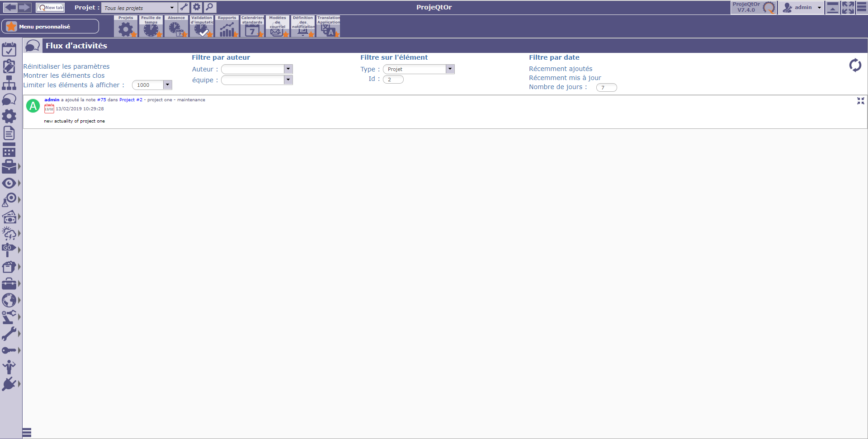Open the Absence shortcut
The height and width of the screenshot is (439, 868).
click(176, 27)
